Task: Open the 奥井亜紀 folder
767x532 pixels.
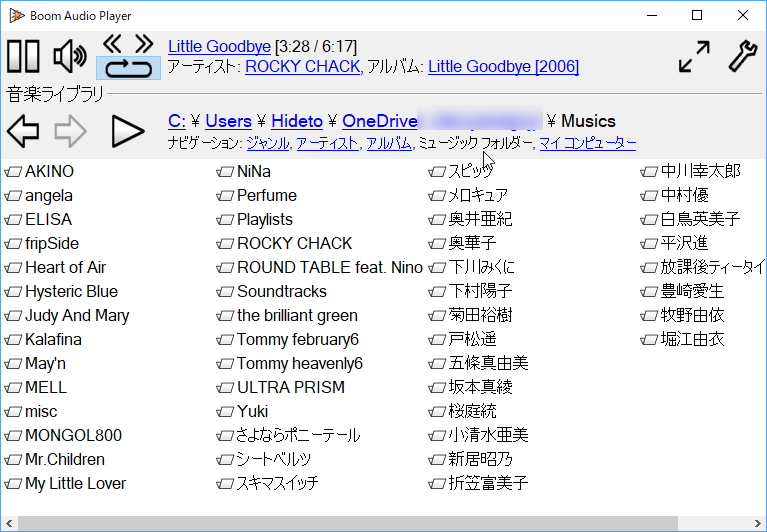Action: click(x=470, y=220)
